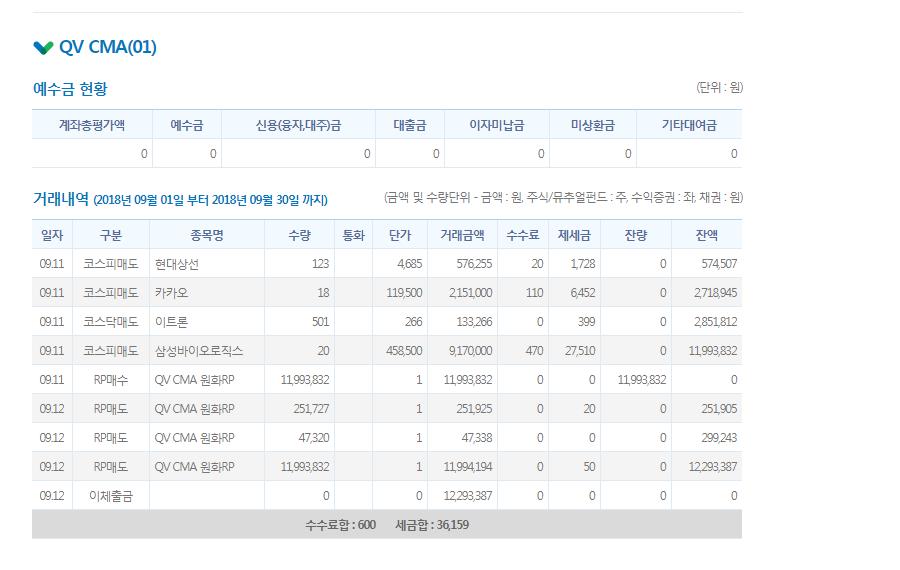900x570 pixels.
Task: Click the 잔액 column header
Action: tap(707, 235)
